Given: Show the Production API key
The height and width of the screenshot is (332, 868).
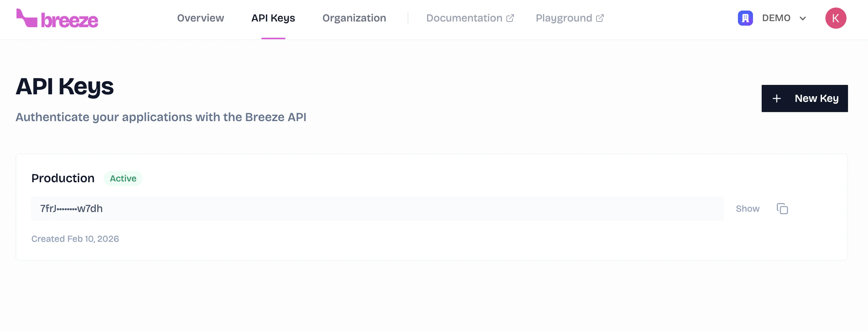Looking at the screenshot, I should pyautogui.click(x=748, y=209).
